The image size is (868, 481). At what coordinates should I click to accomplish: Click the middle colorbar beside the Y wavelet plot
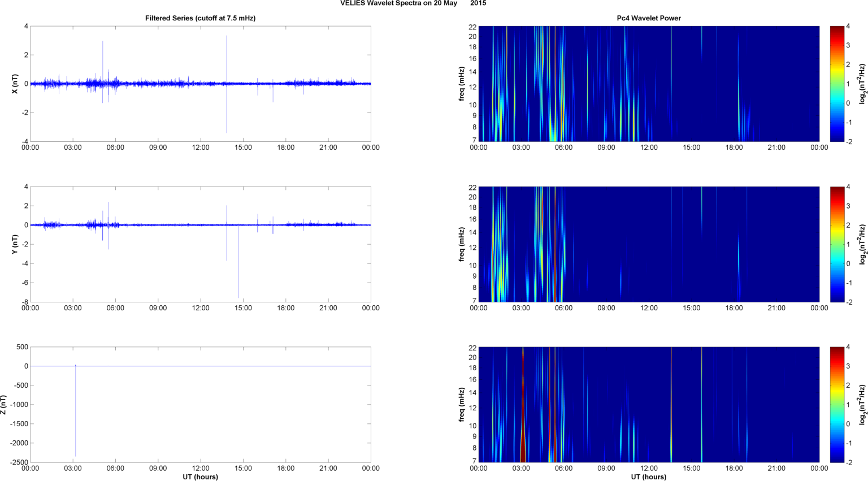[x=837, y=244]
